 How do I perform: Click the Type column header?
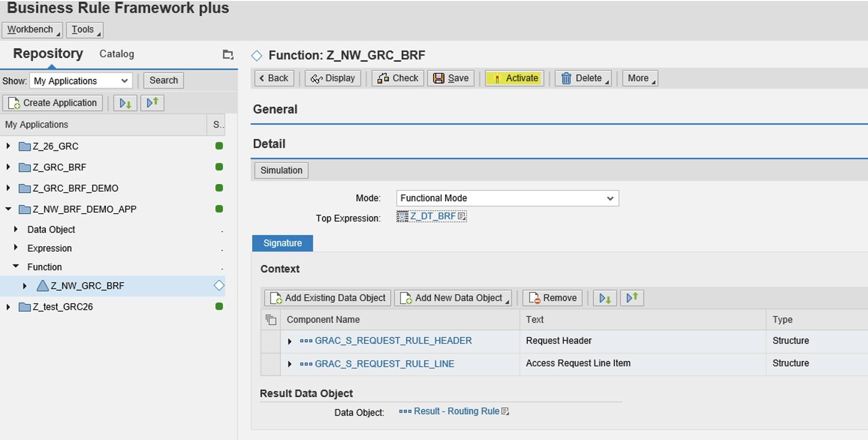[817, 320]
